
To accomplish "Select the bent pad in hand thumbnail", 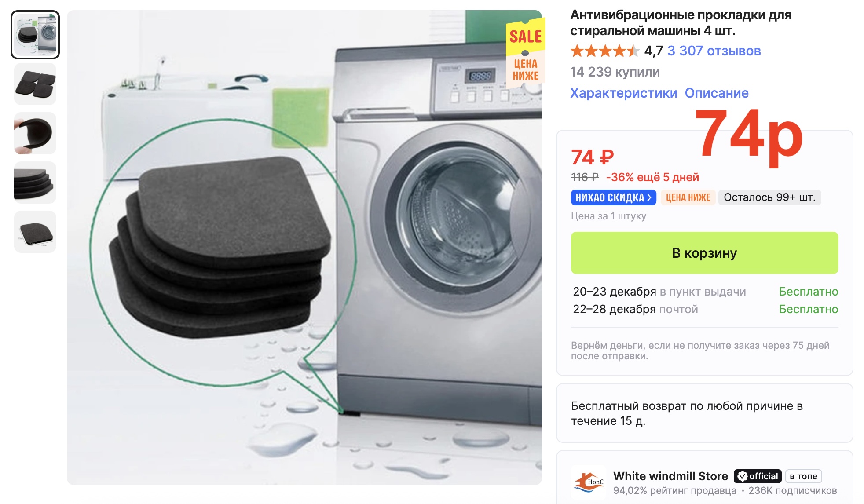I will pyautogui.click(x=35, y=133).
